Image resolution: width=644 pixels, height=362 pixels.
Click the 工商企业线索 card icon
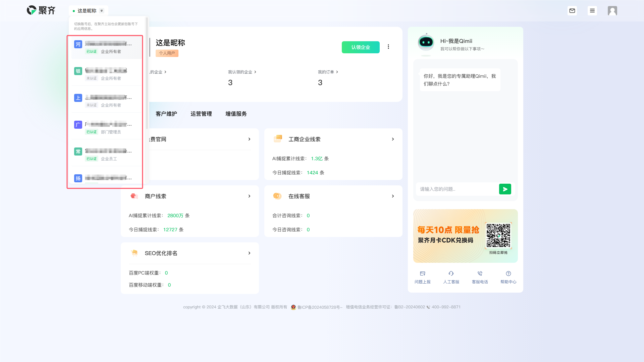(278, 139)
